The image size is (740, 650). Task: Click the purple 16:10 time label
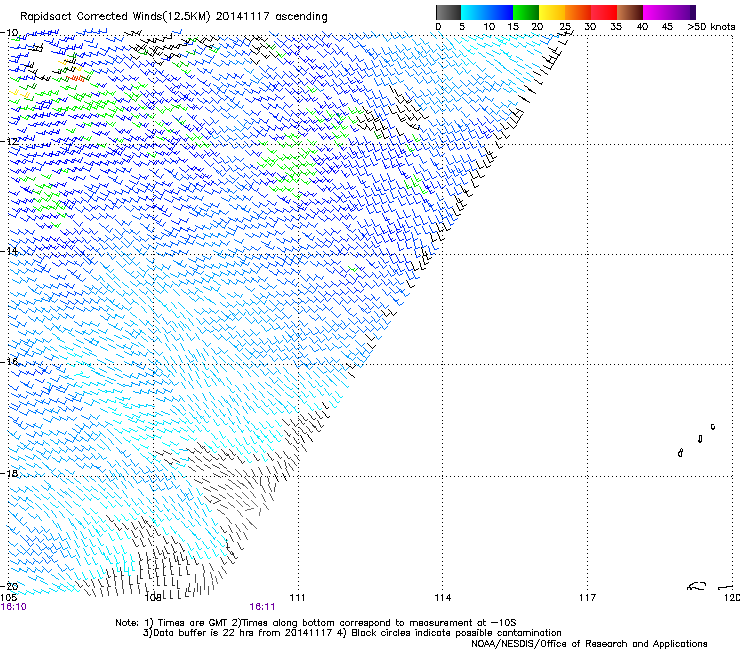pyautogui.click(x=14, y=607)
